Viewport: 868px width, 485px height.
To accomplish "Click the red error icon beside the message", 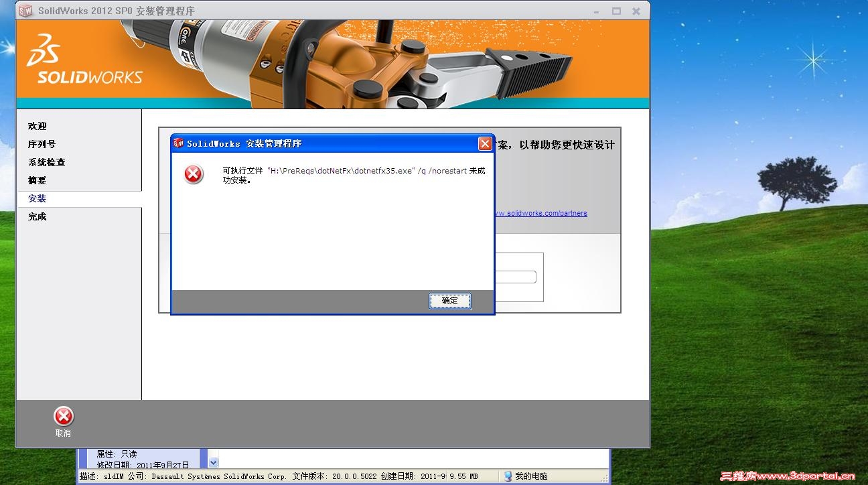I will (194, 174).
